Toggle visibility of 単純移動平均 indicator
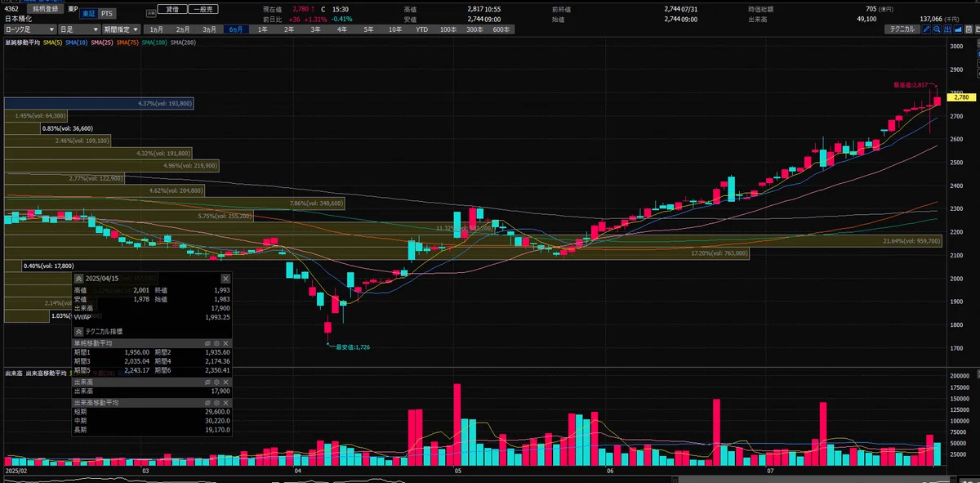 click(207, 343)
